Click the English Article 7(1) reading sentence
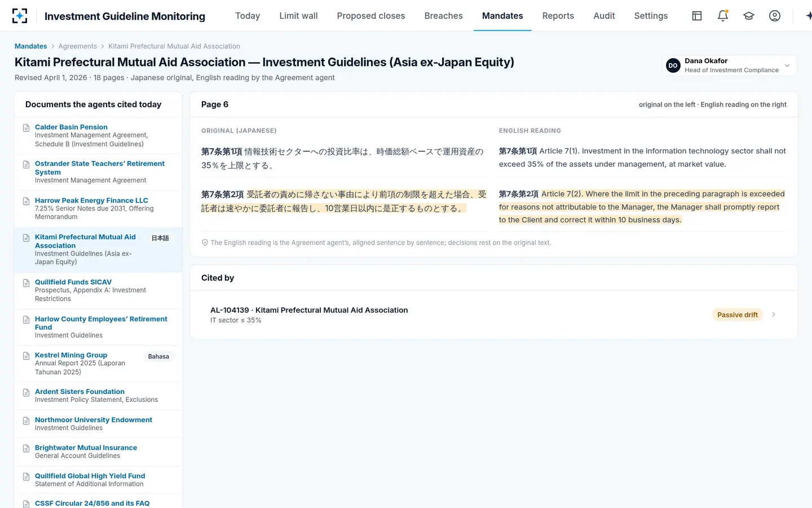The height and width of the screenshot is (508, 812). pos(642,157)
